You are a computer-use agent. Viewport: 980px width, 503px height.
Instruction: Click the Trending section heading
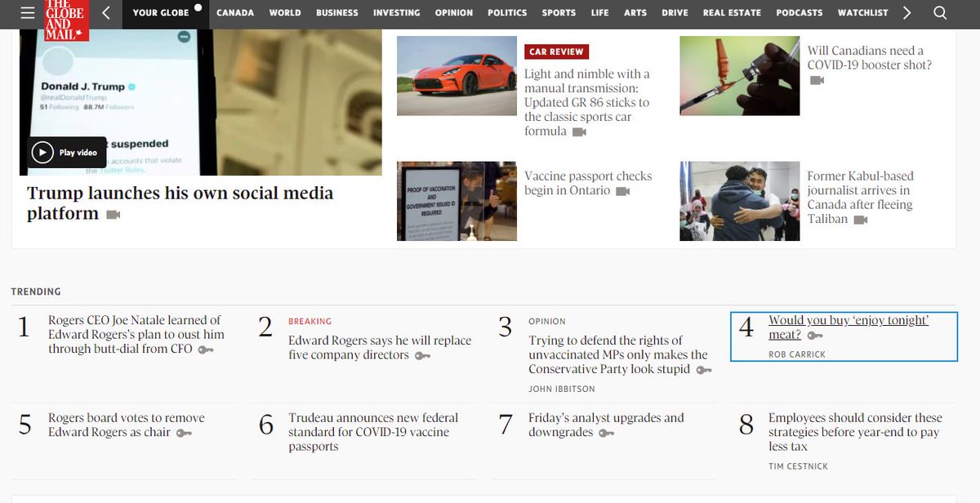36,292
